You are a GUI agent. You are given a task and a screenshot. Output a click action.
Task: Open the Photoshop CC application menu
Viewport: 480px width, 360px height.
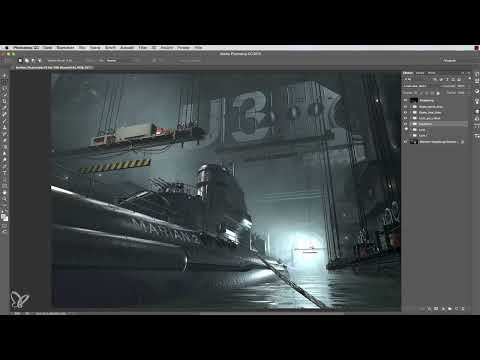pyautogui.click(x=26, y=48)
